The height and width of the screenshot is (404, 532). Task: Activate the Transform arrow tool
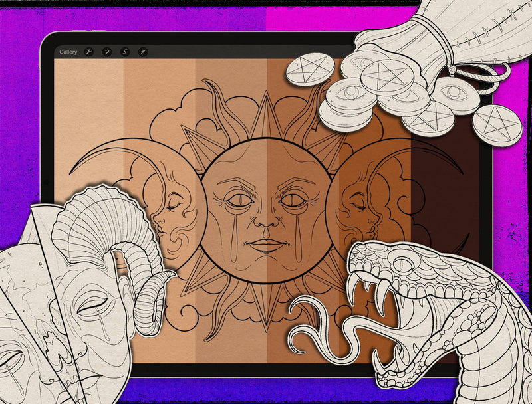(143, 52)
